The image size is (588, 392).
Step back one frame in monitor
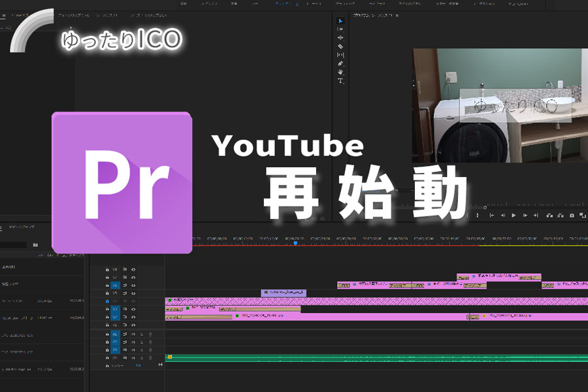(x=503, y=216)
